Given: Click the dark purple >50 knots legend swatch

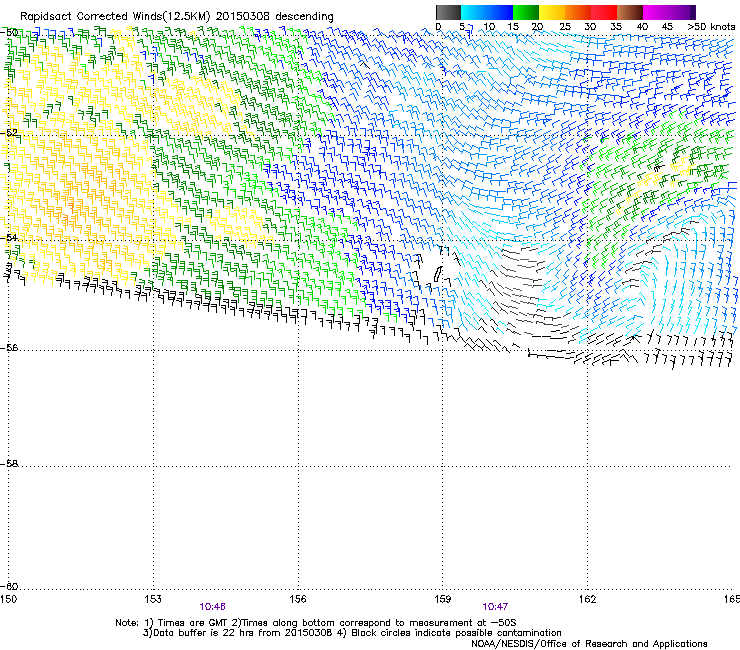Looking at the screenshot, I should [693, 12].
